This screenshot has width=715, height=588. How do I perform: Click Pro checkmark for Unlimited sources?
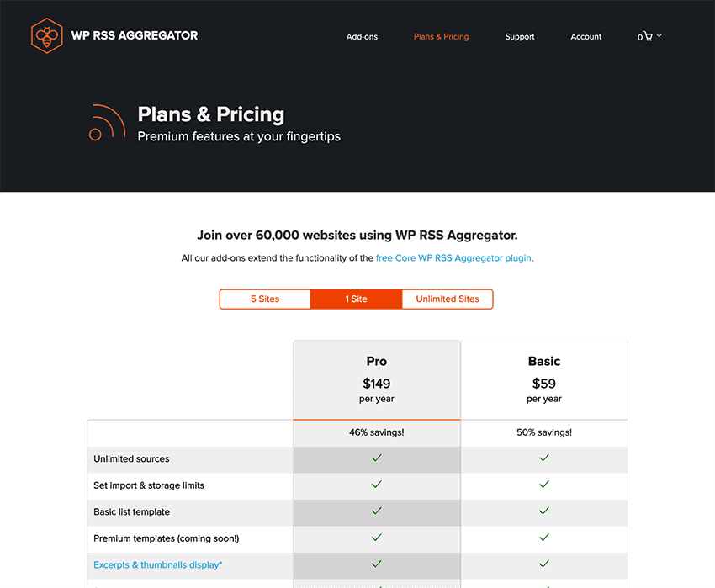[x=376, y=458]
